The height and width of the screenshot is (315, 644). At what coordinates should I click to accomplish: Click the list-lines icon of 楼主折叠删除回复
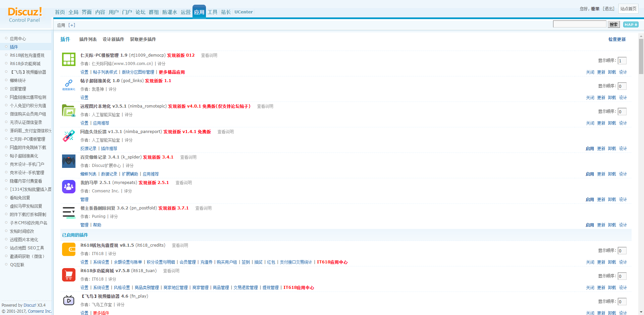(69, 212)
